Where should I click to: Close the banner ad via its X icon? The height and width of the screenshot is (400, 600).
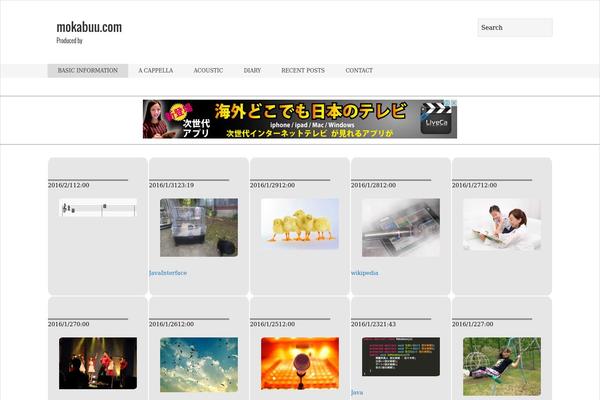coord(453,103)
